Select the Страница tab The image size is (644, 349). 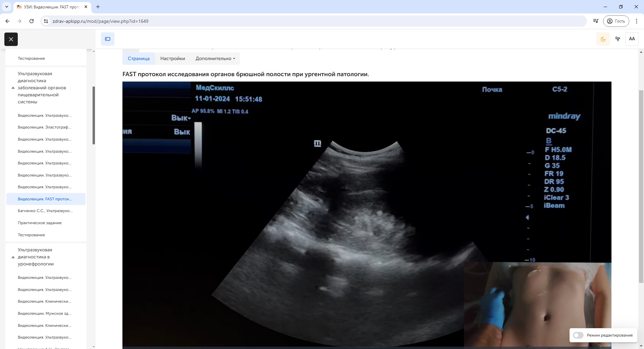pyautogui.click(x=139, y=58)
